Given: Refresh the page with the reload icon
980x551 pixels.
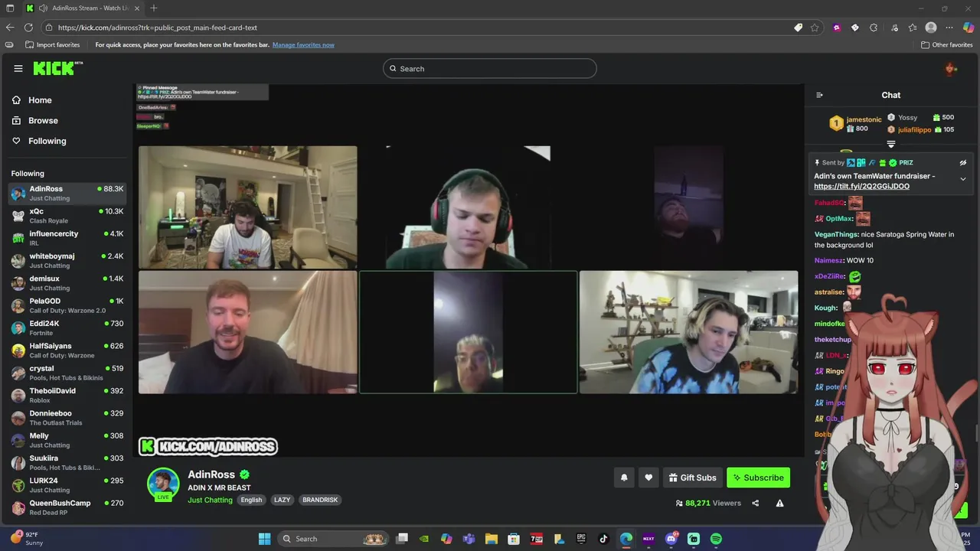Looking at the screenshot, I should click(28, 28).
